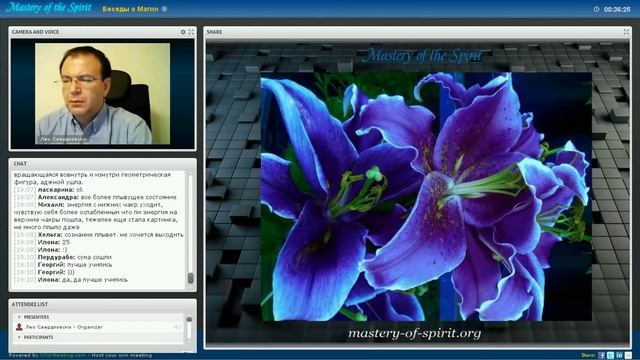The height and width of the screenshot is (360, 640).
Task: Click the speaker icon on organizer row
Action: [177, 327]
